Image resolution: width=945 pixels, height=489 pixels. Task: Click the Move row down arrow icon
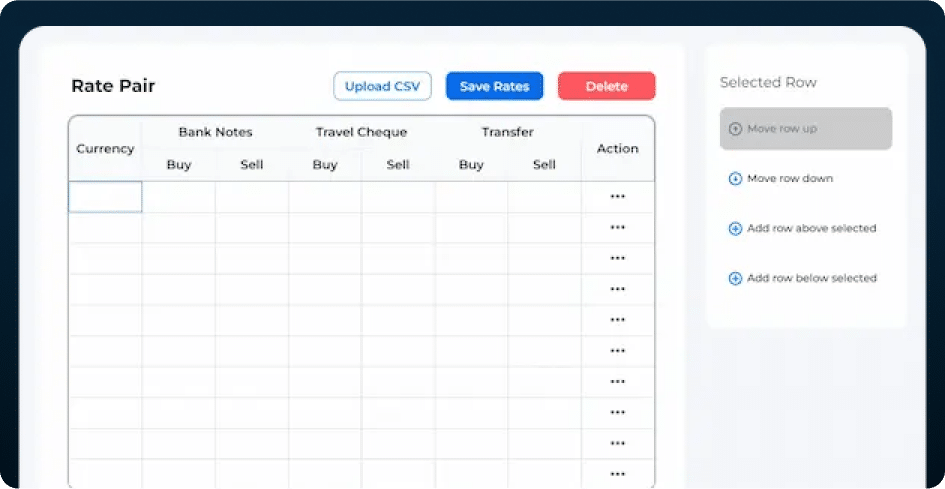tap(735, 179)
